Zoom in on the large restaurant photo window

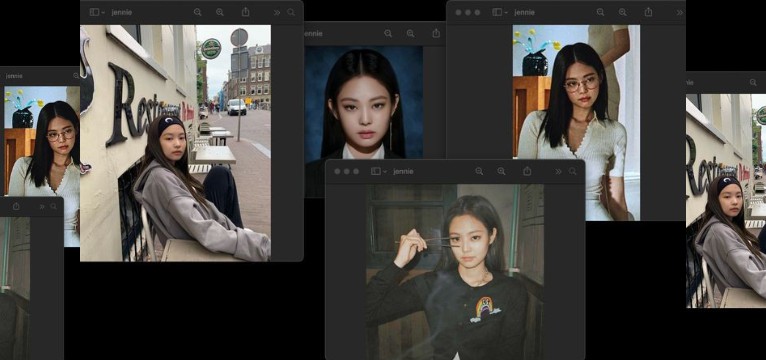click(220, 12)
